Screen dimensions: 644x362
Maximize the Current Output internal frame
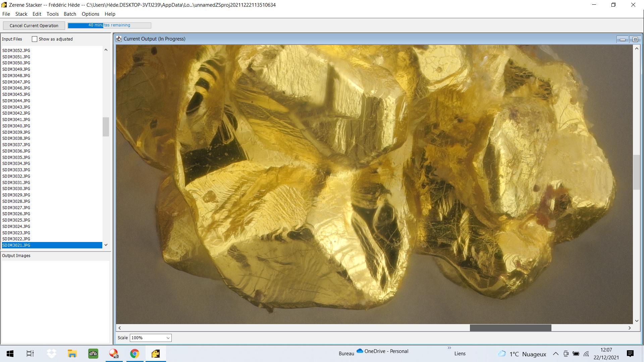[635, 40]
